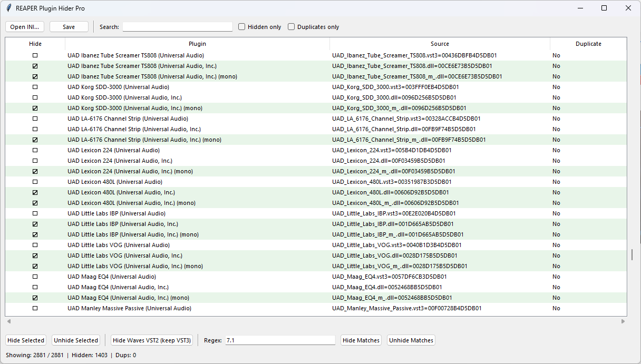Select UAD Maag EQ4 (Universal Audio, Inc.) (mono) name
This screenshot has height=364, width=641.
pyautogui.click(x=128, y=298)
